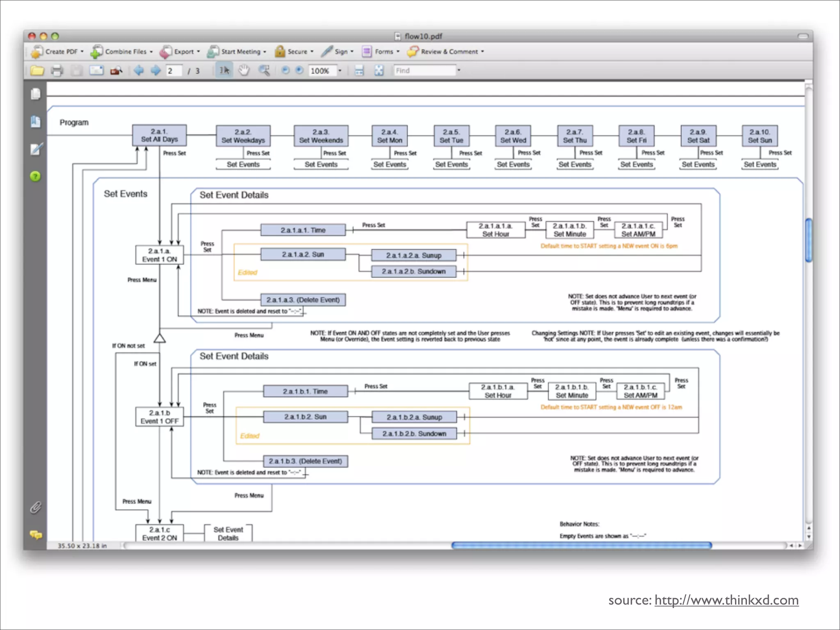
Task: Go to the previous page arrow
Action: [139, 71]
